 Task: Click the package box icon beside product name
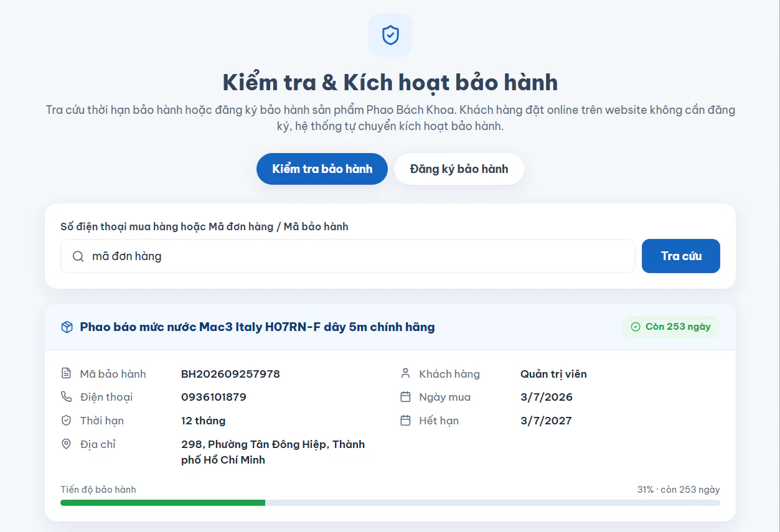(67, 327)
